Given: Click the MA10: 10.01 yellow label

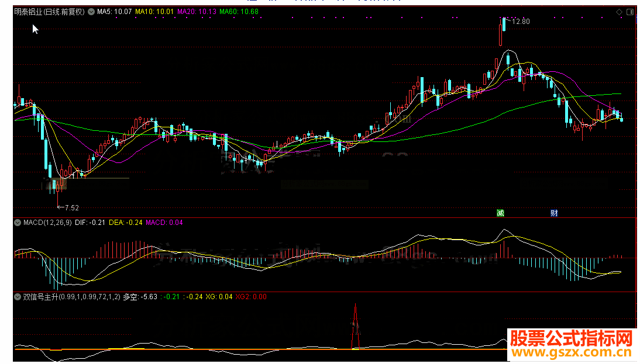Looking at the screenshot, I should tap(154, 12).
